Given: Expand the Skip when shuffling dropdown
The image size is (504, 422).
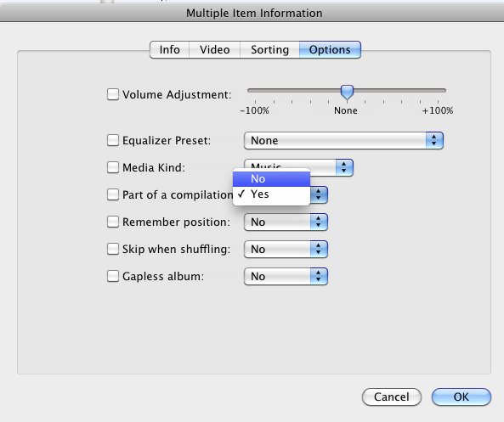Looking at the screenshot, I should pos(286,250).
